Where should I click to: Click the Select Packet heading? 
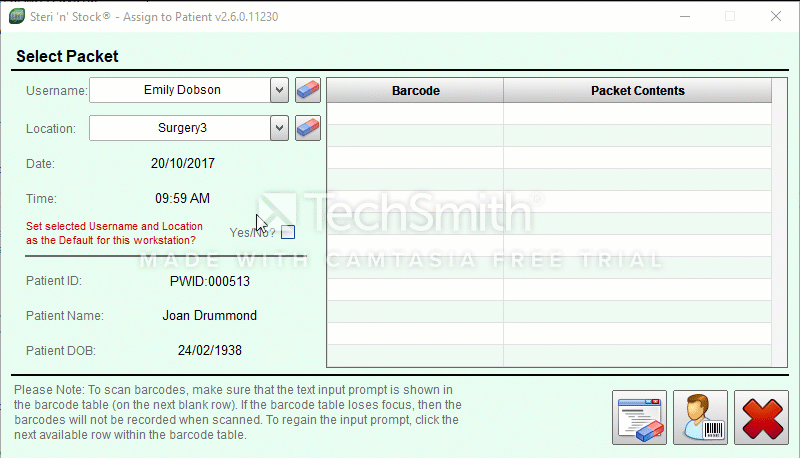click(67, 56)
